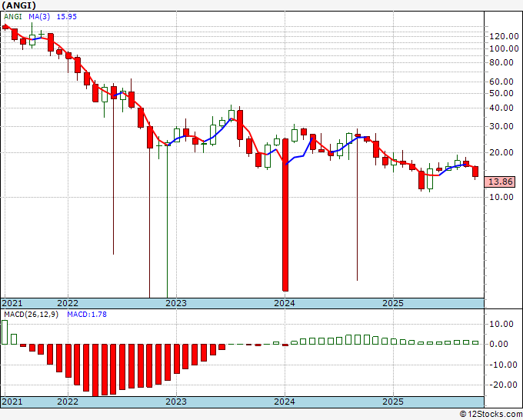Click the MACD axis label 10.00

click(501, 325)
